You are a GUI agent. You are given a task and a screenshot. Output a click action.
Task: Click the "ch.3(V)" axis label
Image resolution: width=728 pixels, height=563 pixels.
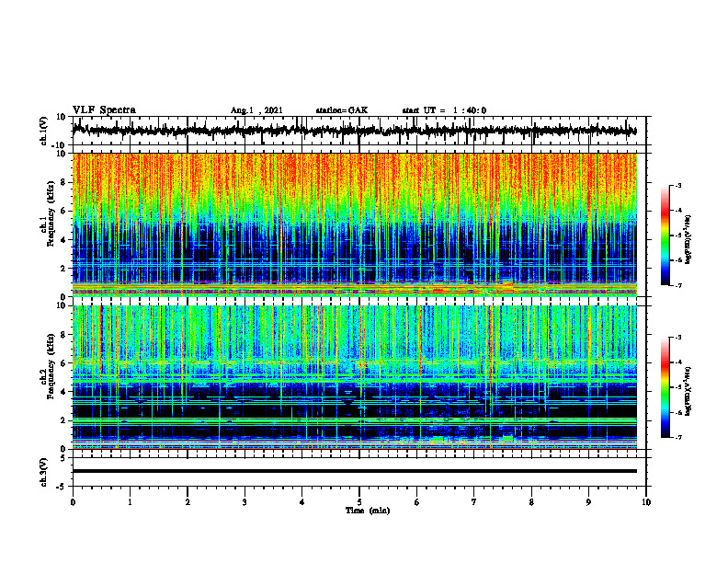(x=44, y=472)
